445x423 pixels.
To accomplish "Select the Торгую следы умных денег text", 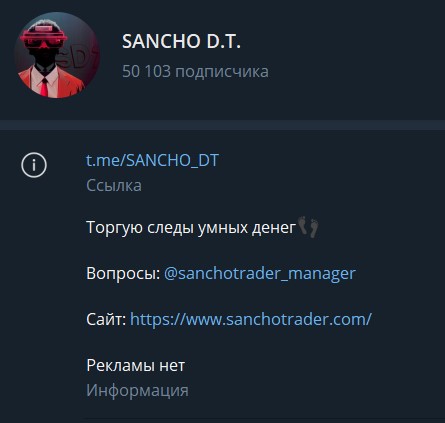I will tap(191, 228).
